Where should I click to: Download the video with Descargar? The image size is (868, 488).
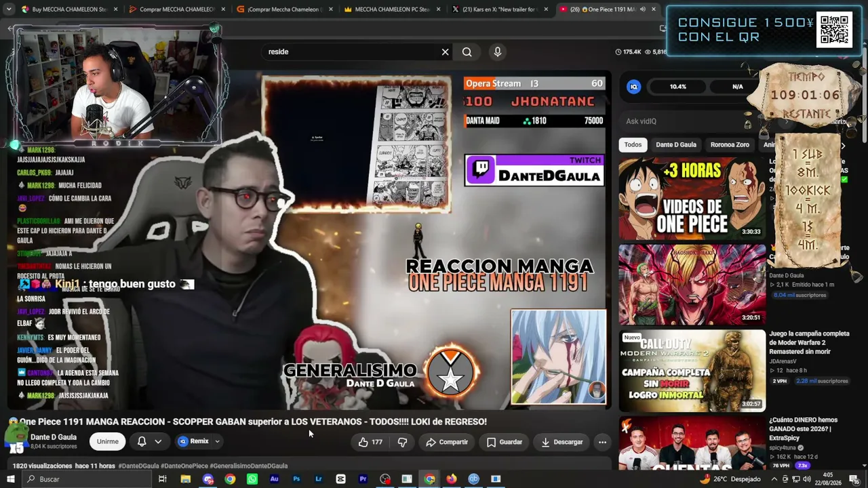pyautogui.click(x=562, y=442)
